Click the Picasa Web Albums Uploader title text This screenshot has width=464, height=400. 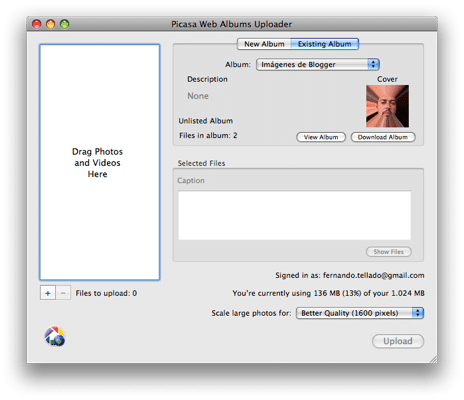[x=232, y=24]
